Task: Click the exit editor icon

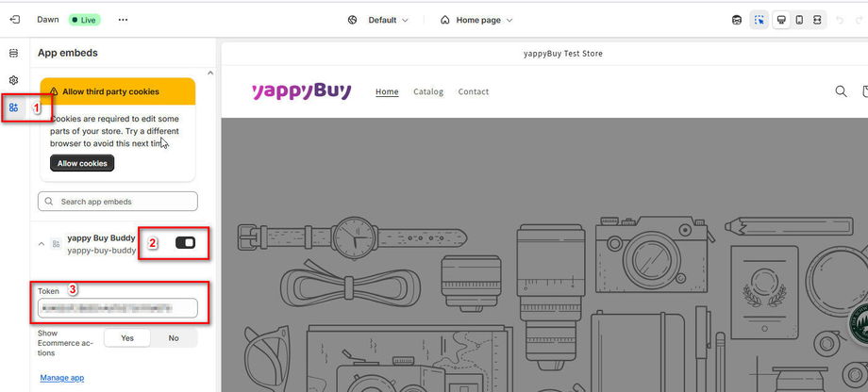Action: click(14, 20)
